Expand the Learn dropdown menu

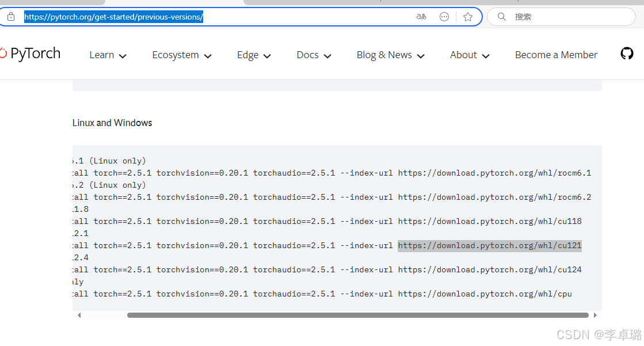coord(108,55)
